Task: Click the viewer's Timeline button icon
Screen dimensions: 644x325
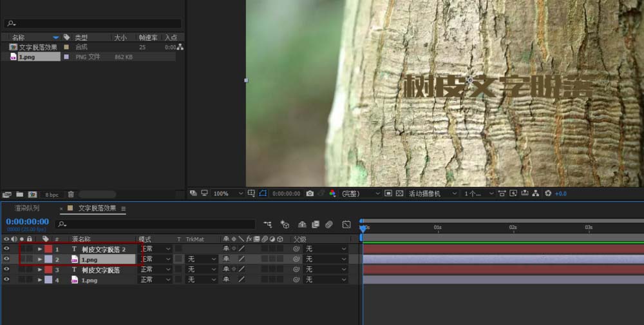Action: point(524,193)
